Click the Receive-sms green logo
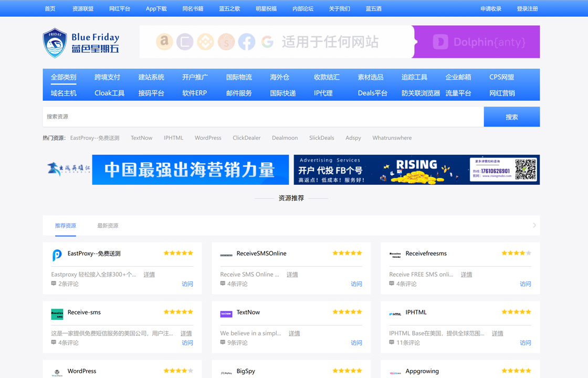Screen dimensions: 588x378 (57, 314)
